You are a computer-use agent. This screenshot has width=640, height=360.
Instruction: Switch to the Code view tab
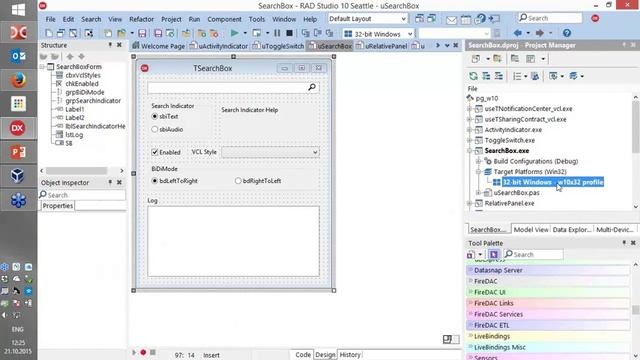tap(302, 355)
